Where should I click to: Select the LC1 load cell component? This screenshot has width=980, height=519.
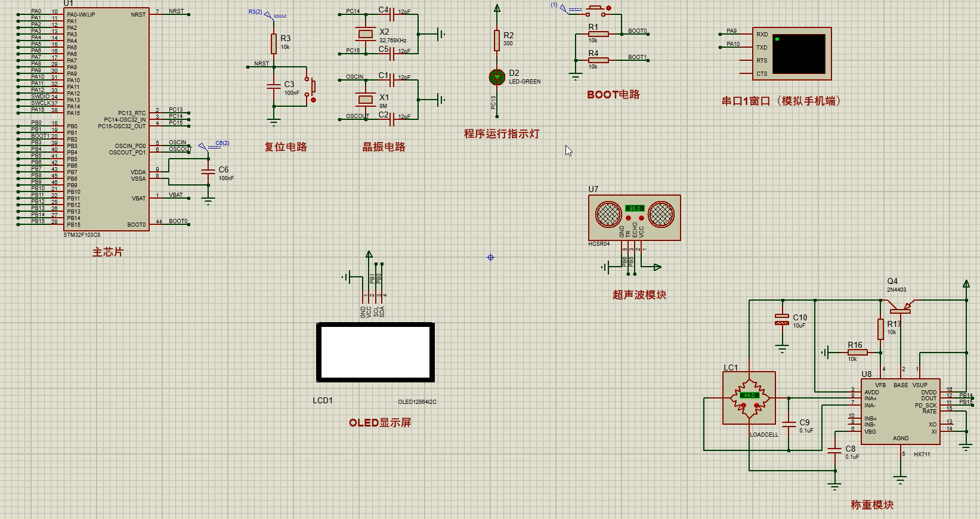tap(749, 398)
